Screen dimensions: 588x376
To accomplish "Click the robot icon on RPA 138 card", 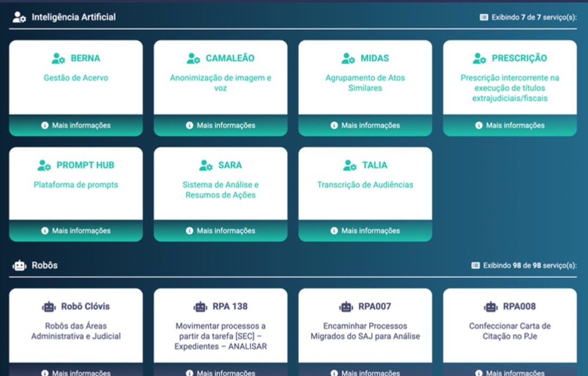I will [x=200, y=307].
